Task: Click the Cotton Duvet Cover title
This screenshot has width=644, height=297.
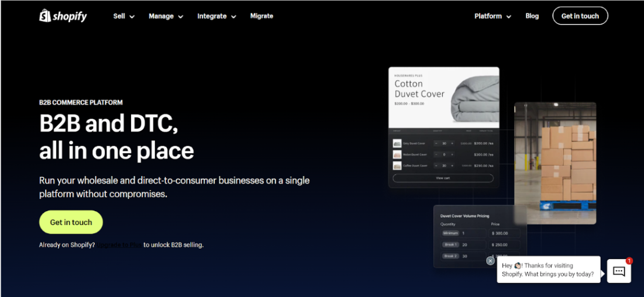Action: 419,89
